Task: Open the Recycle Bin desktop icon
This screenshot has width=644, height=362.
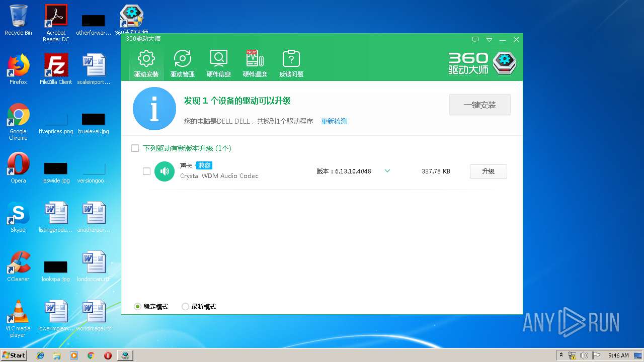Action: click(x=18, y=20)
